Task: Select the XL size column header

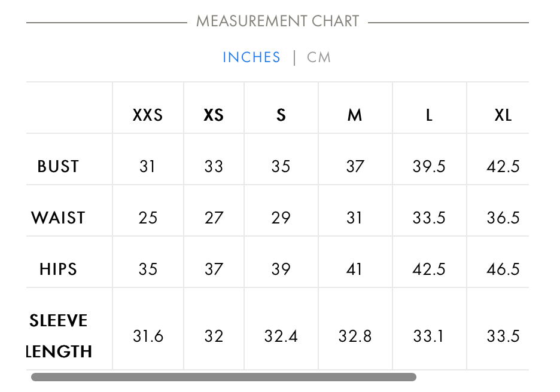Action: 503,115
